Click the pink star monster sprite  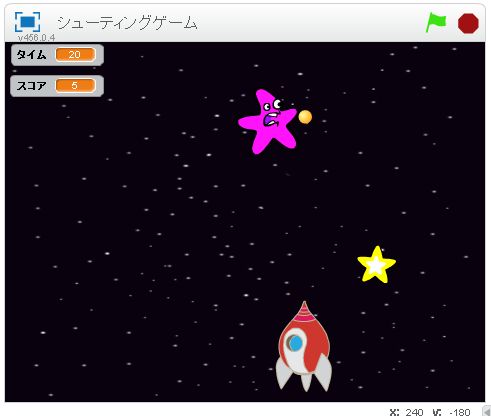click(267, 122)
